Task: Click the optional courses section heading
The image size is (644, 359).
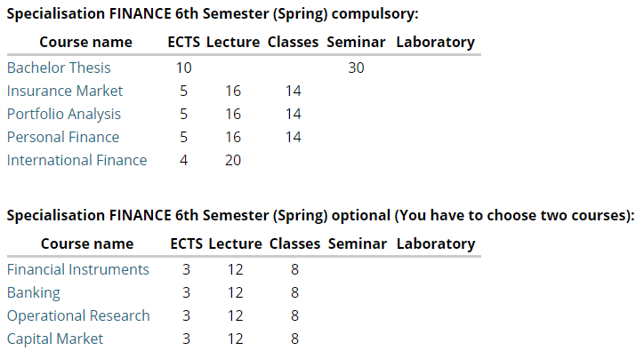Action: 320,215
